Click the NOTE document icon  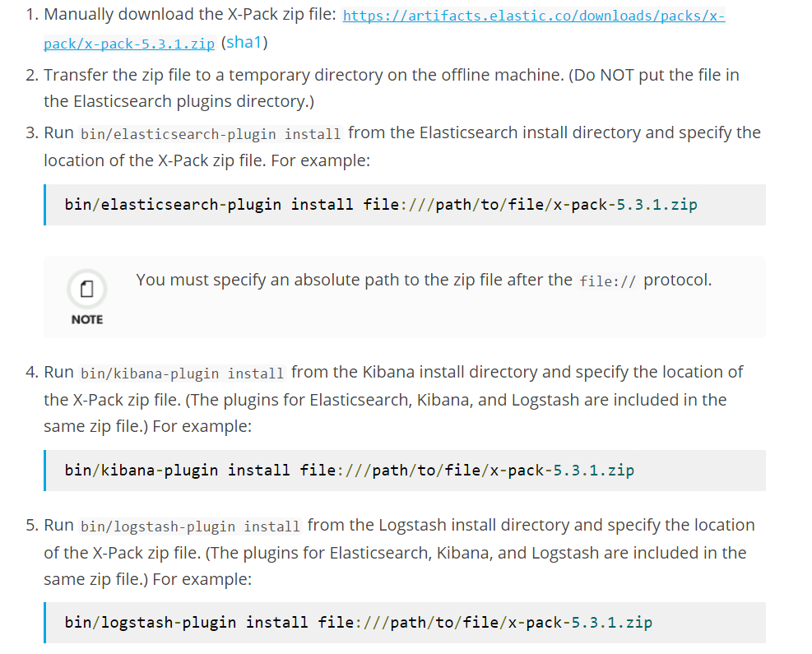tap(87, 289)
